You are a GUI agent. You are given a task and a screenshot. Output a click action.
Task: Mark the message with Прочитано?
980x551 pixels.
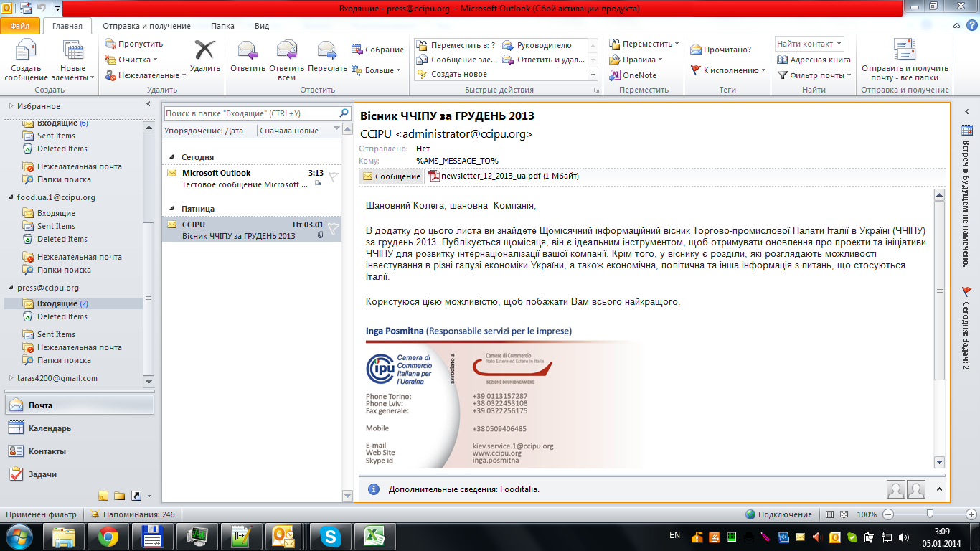coord(721,50)
